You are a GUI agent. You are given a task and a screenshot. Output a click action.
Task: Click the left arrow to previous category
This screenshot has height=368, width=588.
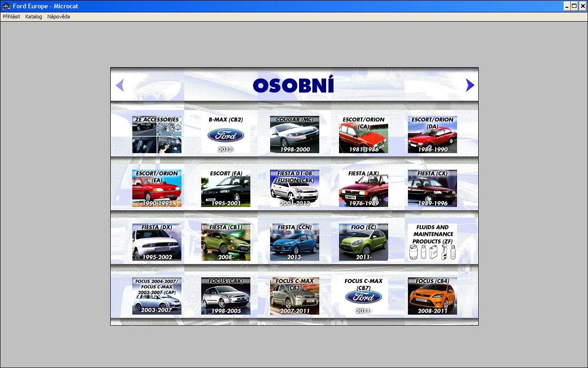(120, 85)
